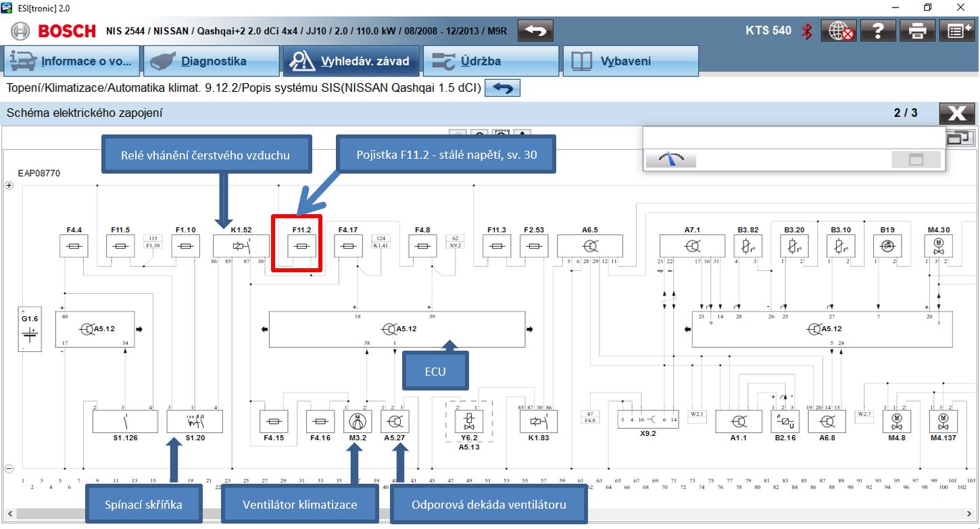980x529 pixels.
Task: Select fuse F11.2 component
Action: coord(301,247)
